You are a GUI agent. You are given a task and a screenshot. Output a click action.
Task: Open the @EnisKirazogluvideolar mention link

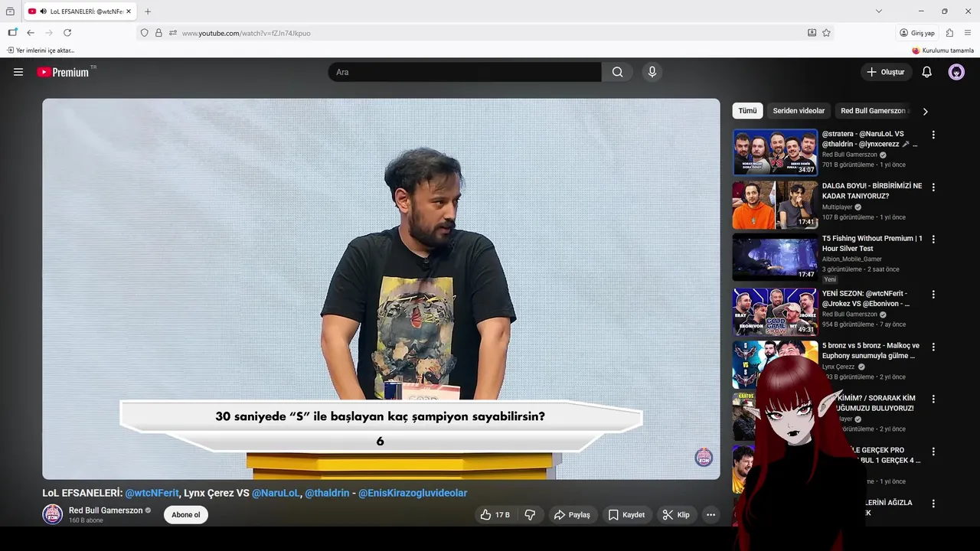pyautogui.click(x=413, y=493)
